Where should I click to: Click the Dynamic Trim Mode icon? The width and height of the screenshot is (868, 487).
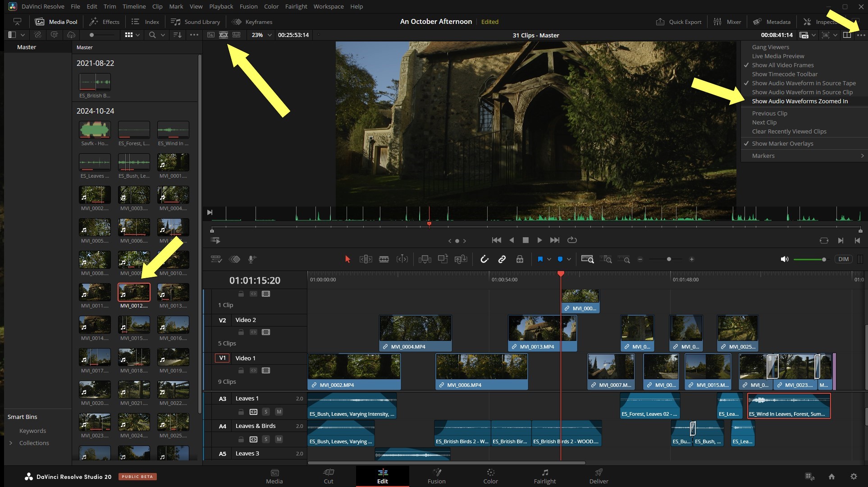coord(402,259)
